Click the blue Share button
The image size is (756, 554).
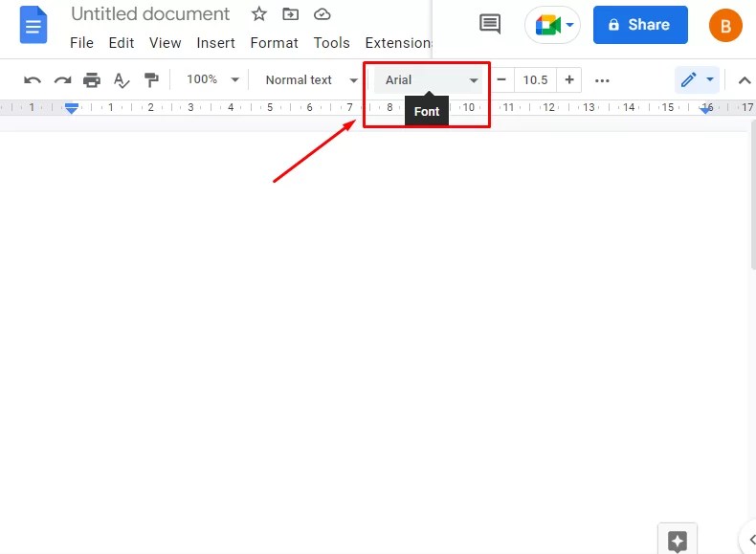click(x=640, y=25)
